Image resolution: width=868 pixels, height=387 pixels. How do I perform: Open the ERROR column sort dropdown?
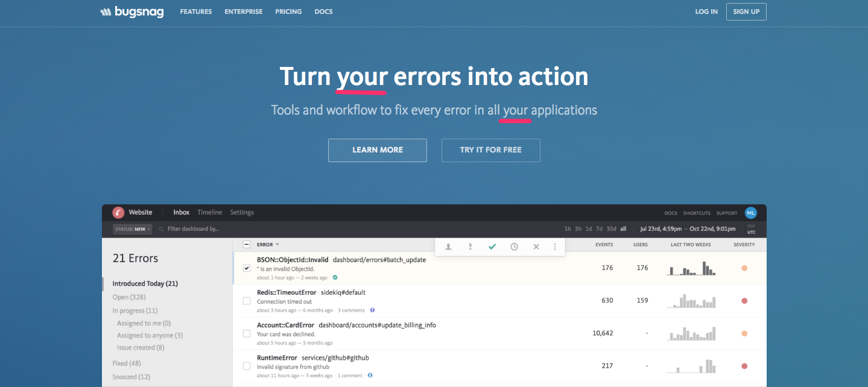[268, 244]
